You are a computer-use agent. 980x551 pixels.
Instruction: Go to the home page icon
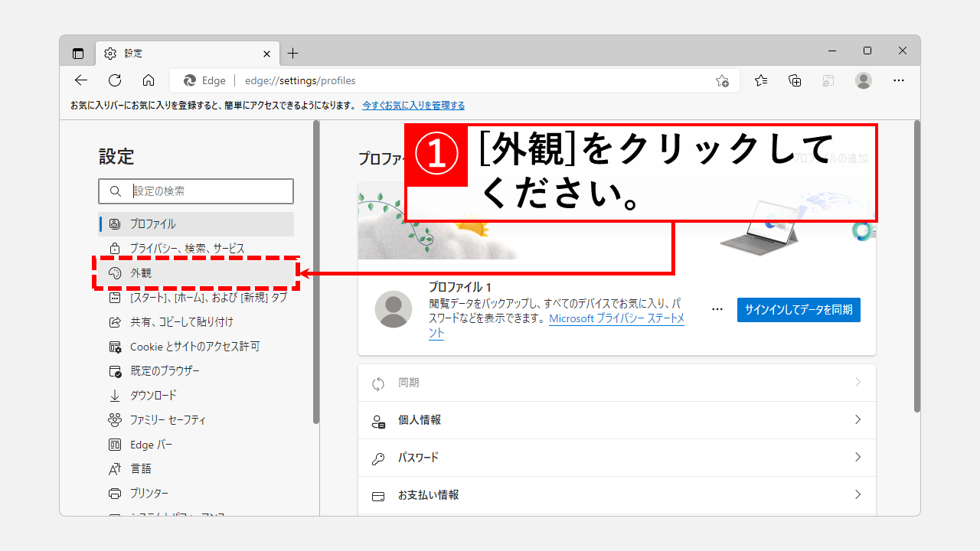[x=149, y=80]
